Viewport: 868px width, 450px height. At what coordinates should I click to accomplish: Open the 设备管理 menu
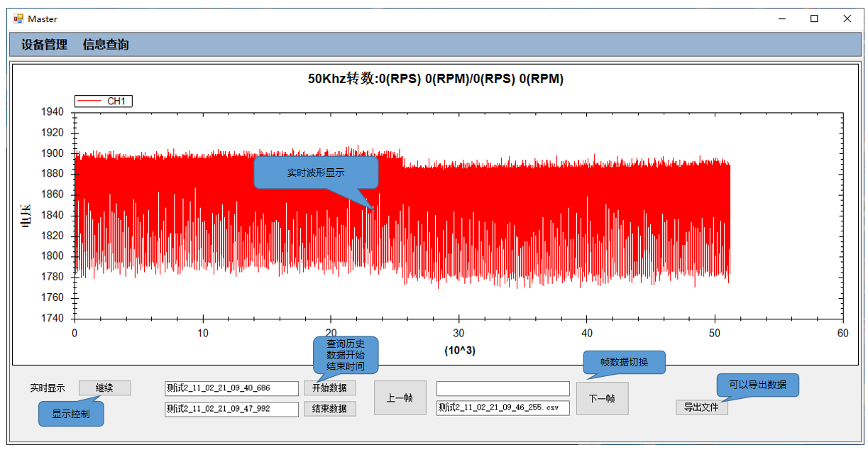[44, 45]
